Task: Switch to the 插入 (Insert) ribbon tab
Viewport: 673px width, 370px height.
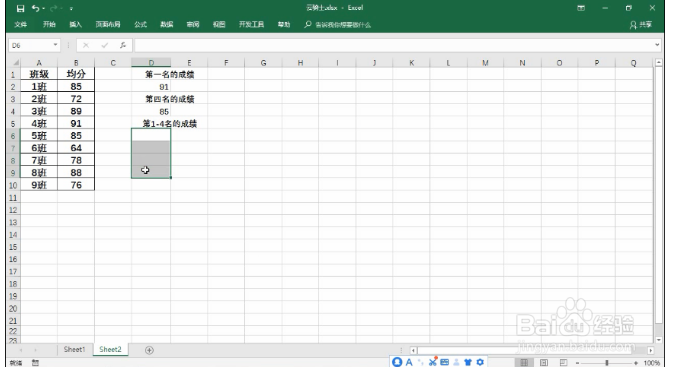Action: [x=76, y=24]
